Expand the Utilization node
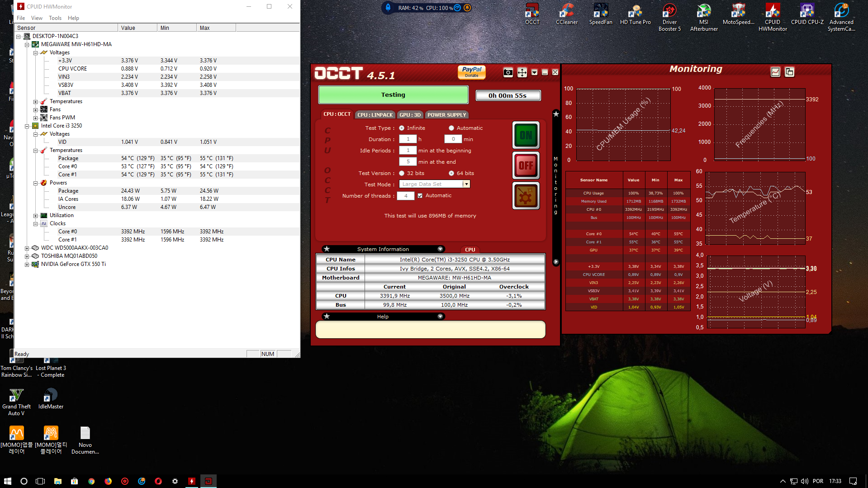 coord(36,216)
